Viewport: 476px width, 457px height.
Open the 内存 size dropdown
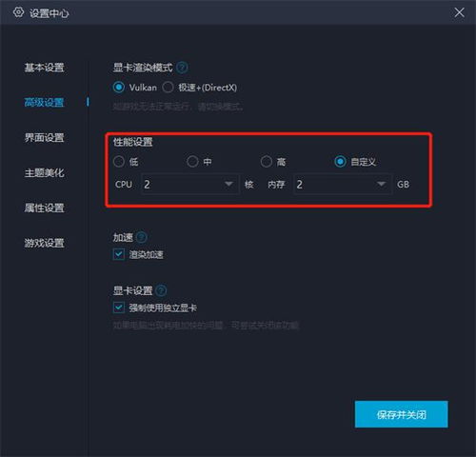tap(343, 184)
